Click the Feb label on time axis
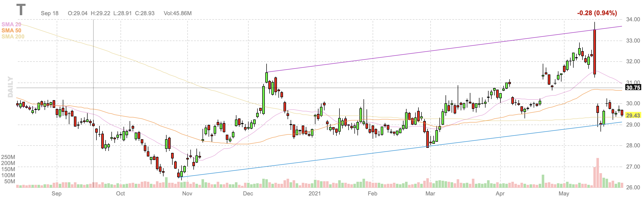 pos(372,194)
